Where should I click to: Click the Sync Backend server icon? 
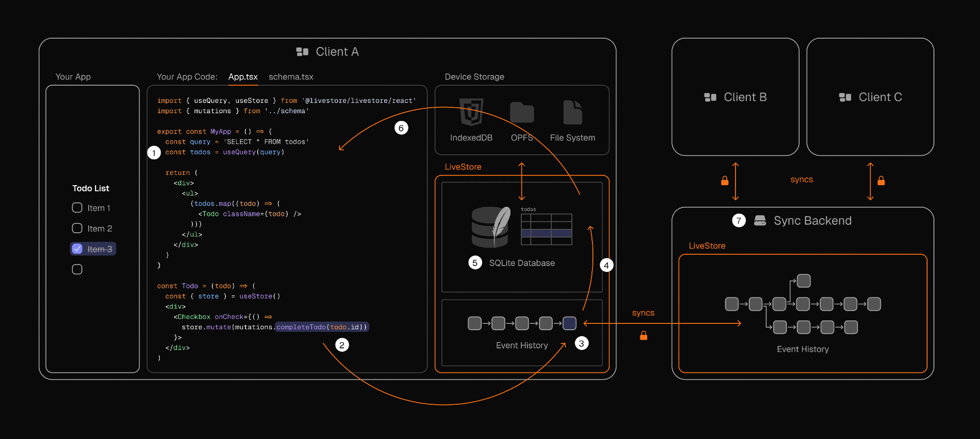tap(760, 220)
